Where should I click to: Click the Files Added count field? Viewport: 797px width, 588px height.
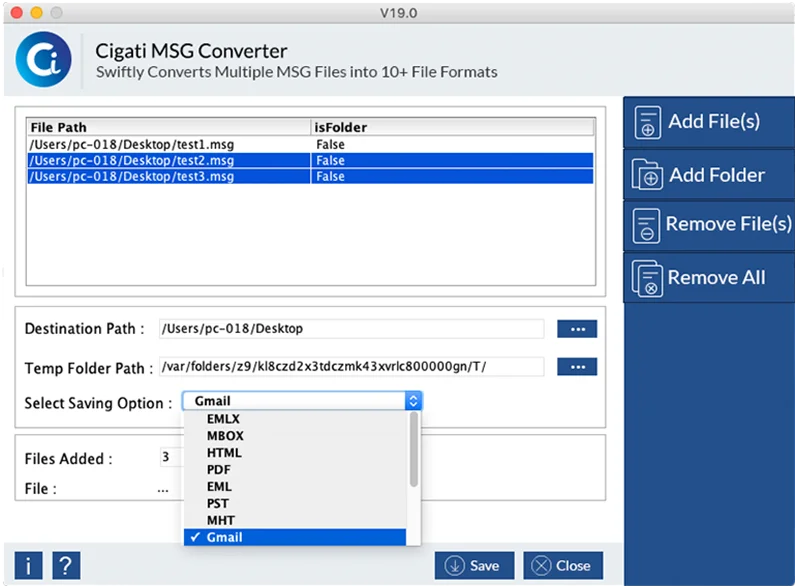click(171, 457)
